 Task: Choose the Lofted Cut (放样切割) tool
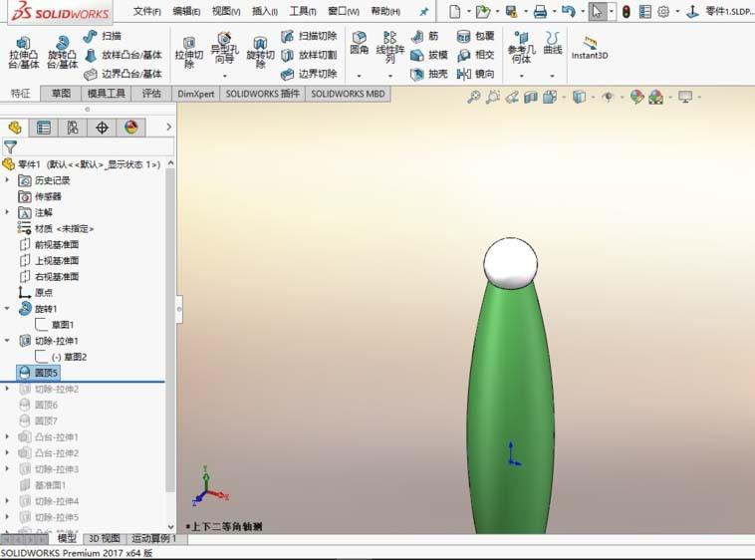(x=309, y=55)
